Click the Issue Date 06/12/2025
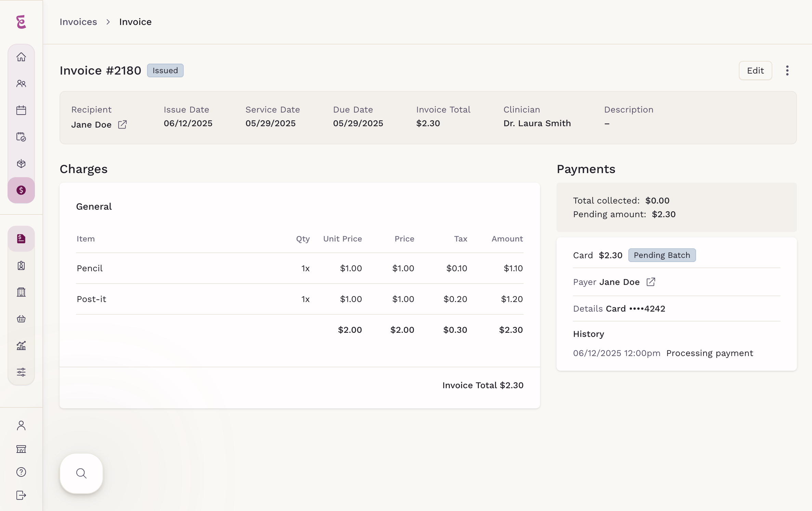The width and height of the screenshot is (812, 511). pyautogui.click(x=188, y=123)
